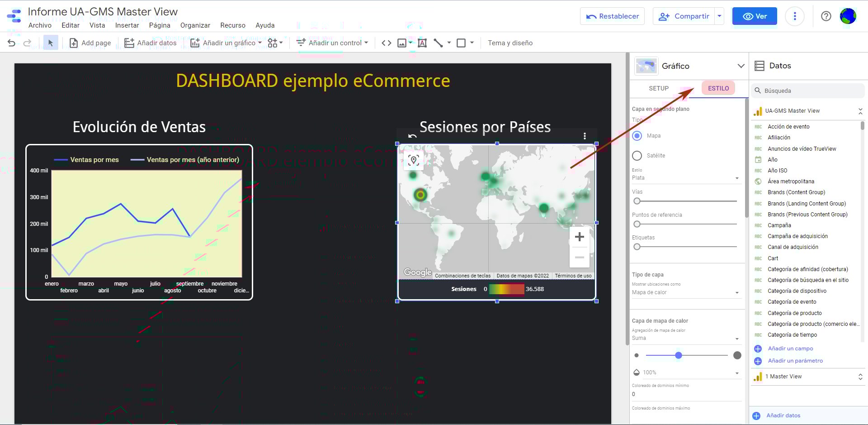Viewport: 868px width, 425px height.
Task: Click the Búsqueda field search box
Action: [x=807, y=91]
